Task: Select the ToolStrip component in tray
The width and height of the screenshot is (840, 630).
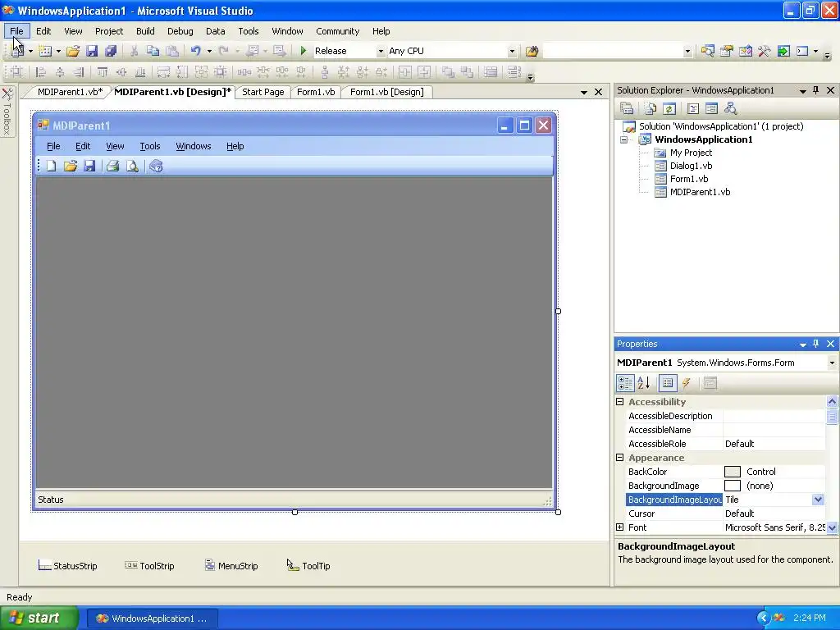Action: [149, 566]
